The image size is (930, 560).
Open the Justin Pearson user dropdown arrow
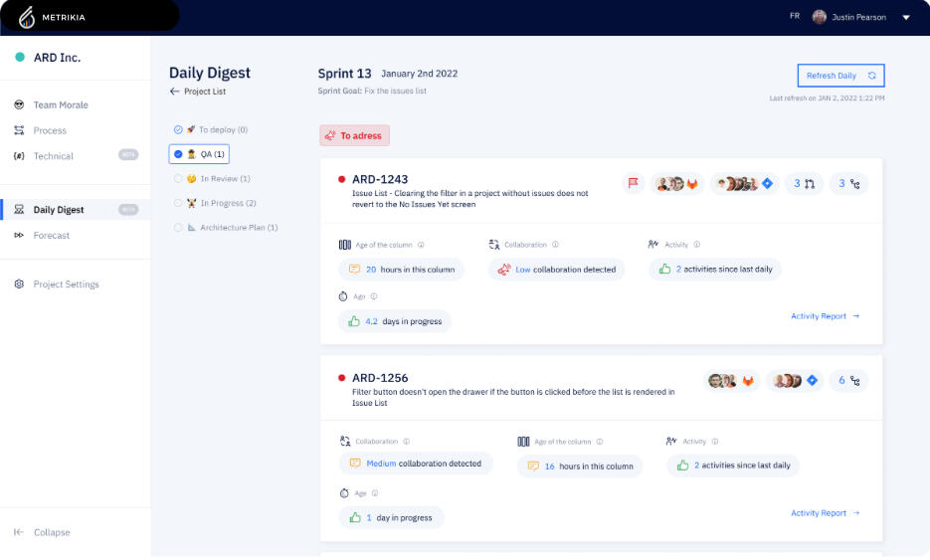(x=905, y=17)
